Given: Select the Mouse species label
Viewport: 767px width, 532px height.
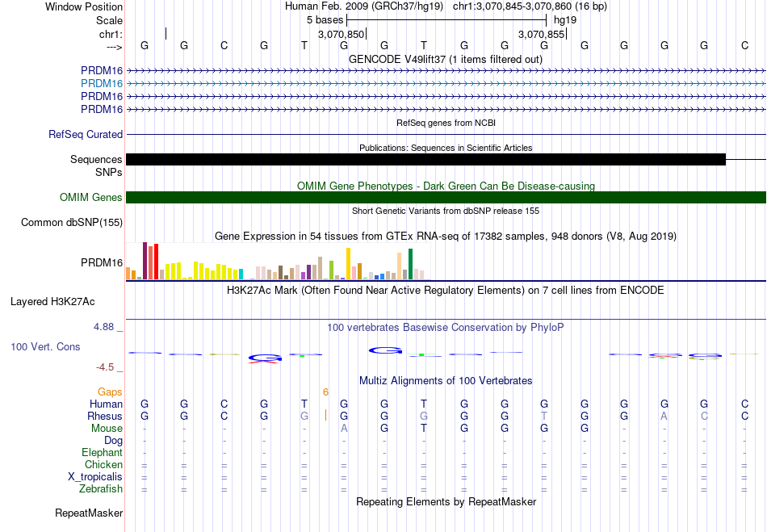Looking at the screenshot, I should pyautogui.click(x=107, y=429).
